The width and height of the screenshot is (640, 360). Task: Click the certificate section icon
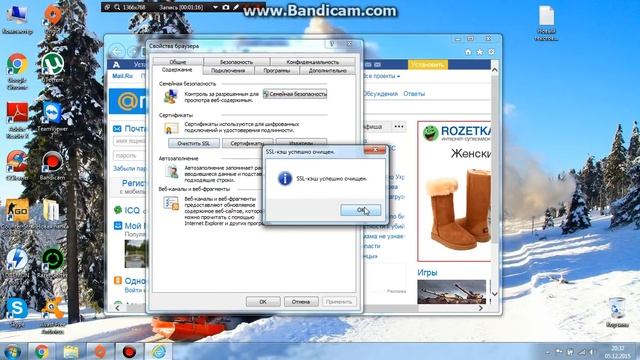tap(171, 129)
